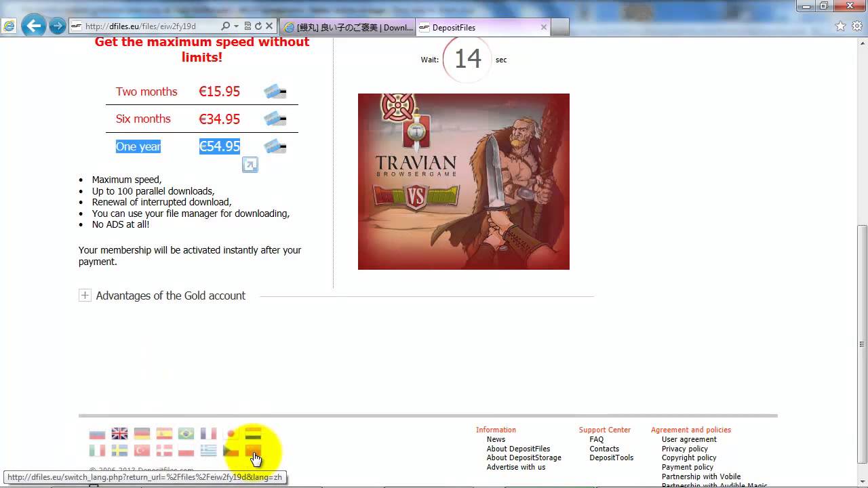Open the Privacy policy link
868x488 pixels.
click(685, 449)
